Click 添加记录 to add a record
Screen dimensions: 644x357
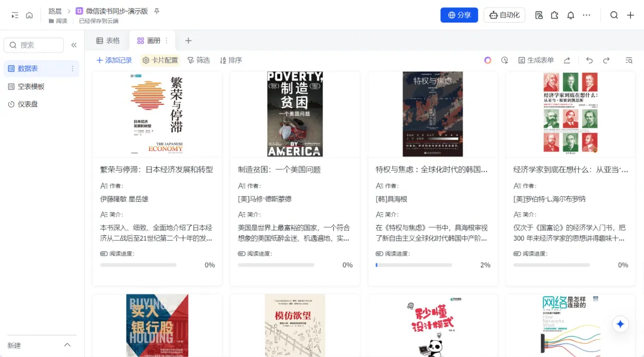[x=114, y=60]
